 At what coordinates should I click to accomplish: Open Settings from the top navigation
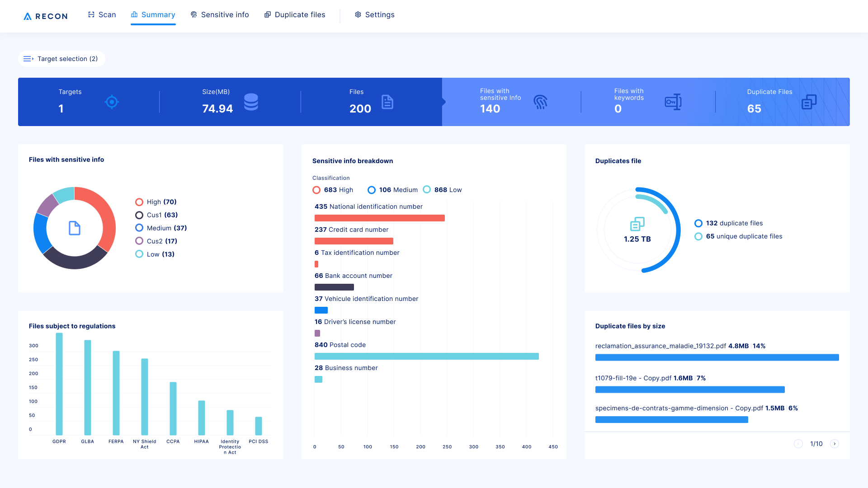[x=375, y=15]
